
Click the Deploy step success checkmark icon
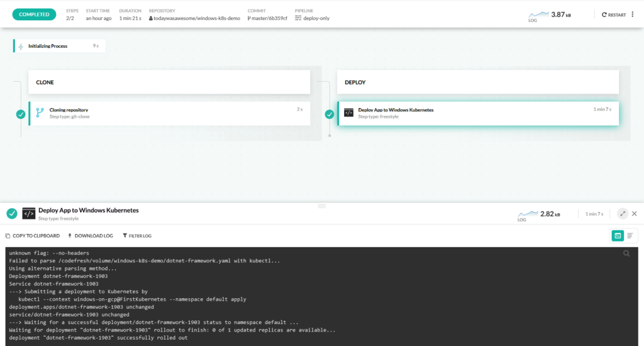329,114
